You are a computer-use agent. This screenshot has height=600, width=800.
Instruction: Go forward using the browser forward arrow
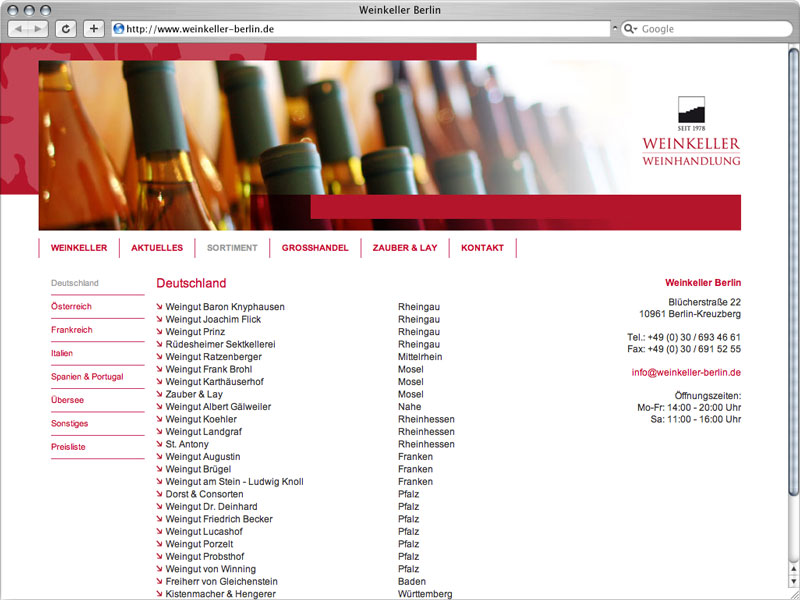pyautogui.click(x=38, y=29)
